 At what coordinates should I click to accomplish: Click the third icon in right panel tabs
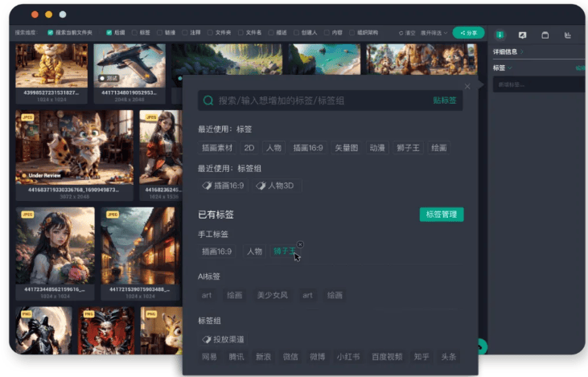[545, 35]
